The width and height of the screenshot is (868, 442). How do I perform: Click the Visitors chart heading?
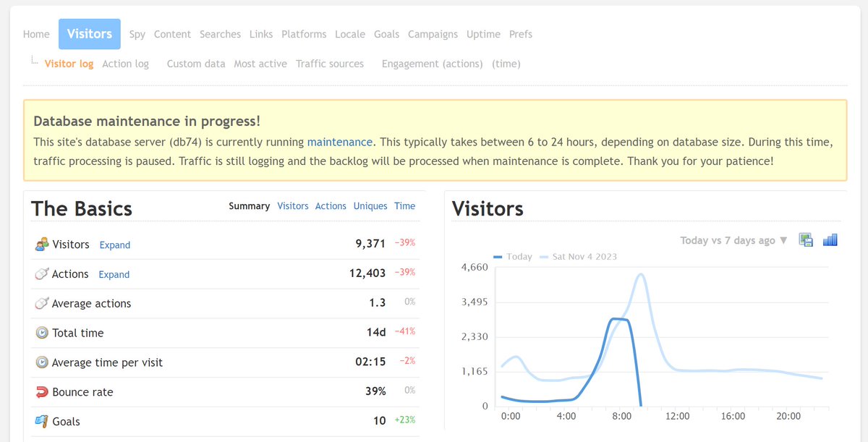coord(488,208)
